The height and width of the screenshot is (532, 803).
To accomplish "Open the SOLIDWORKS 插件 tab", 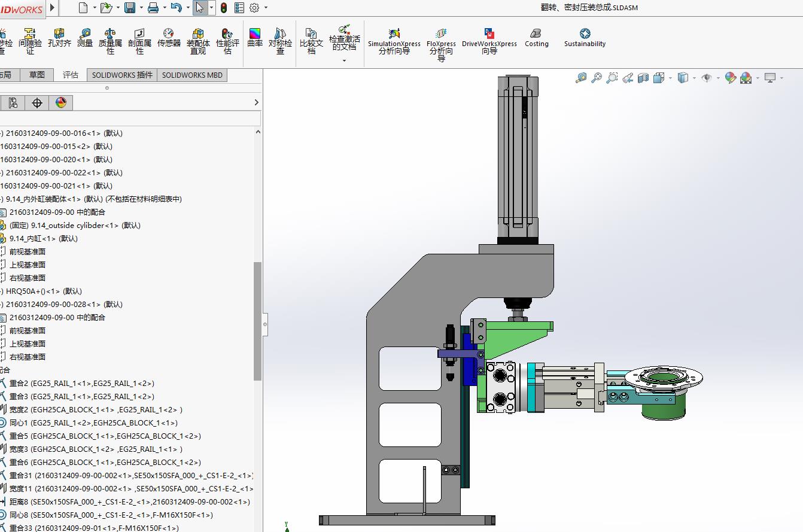I will 122,75.
